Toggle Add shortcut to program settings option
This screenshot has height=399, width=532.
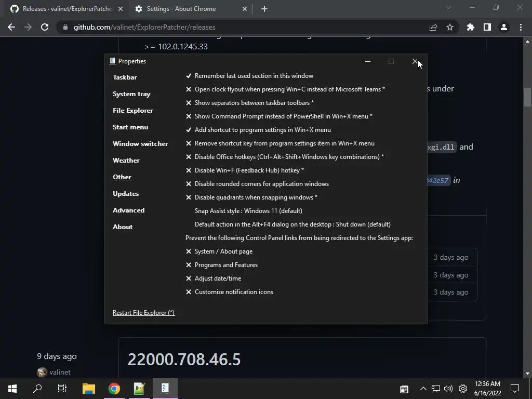[258, 129]
